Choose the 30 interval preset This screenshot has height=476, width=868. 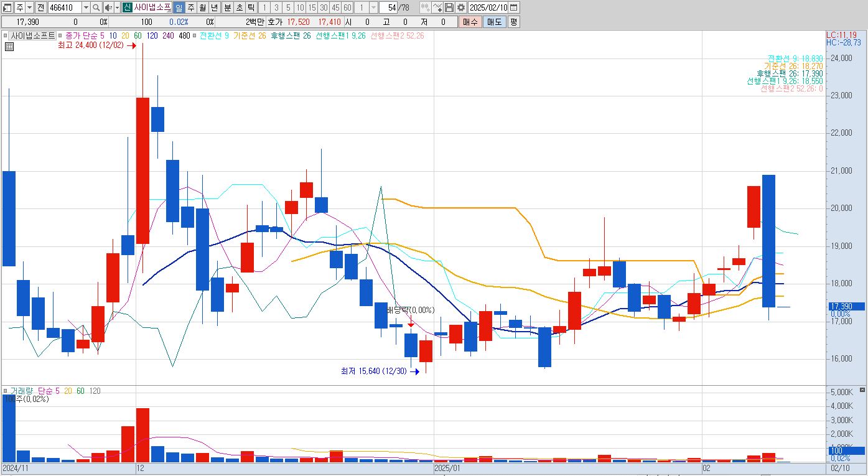click(324, 7)
